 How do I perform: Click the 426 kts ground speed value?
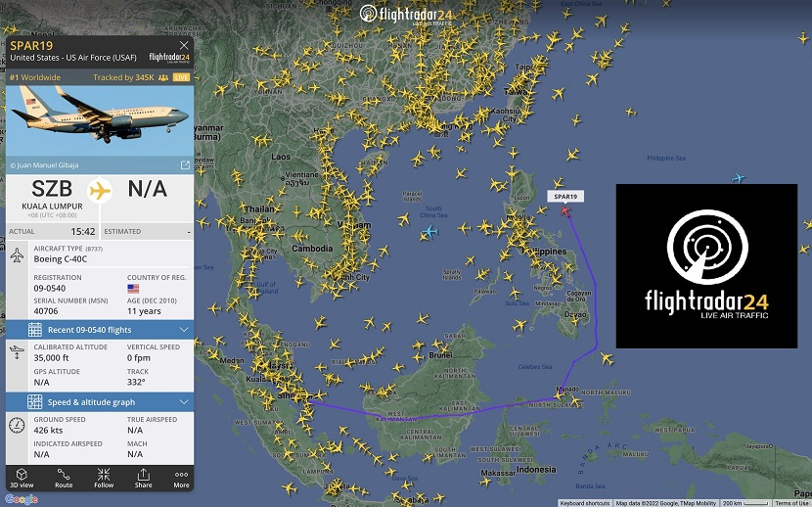[x=48, y=431]
